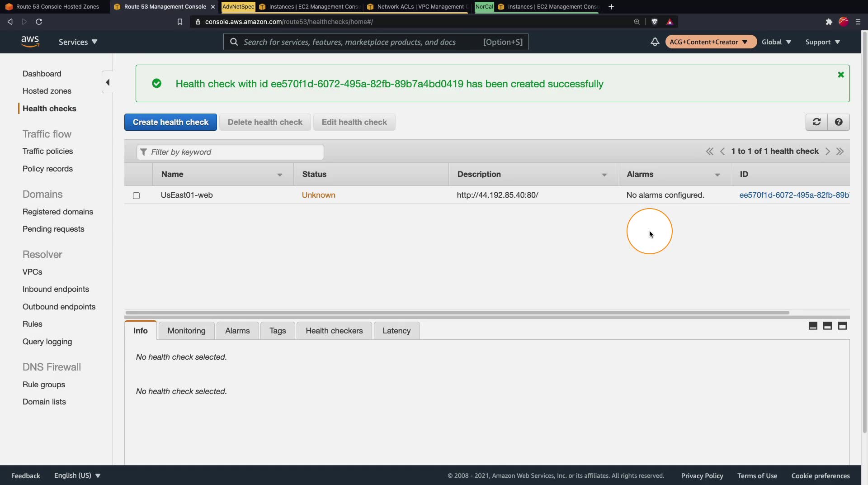Open Query logging in sidebar
Image resolution: width=868 pixels, height=485 pixels.
(x=47, y=342)
